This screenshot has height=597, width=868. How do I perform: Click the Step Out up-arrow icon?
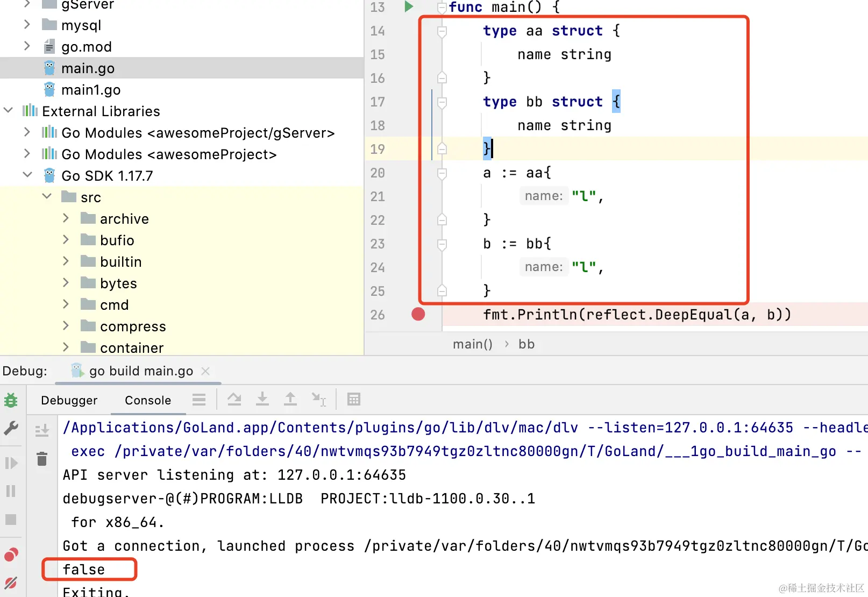[x=290, y=399]
